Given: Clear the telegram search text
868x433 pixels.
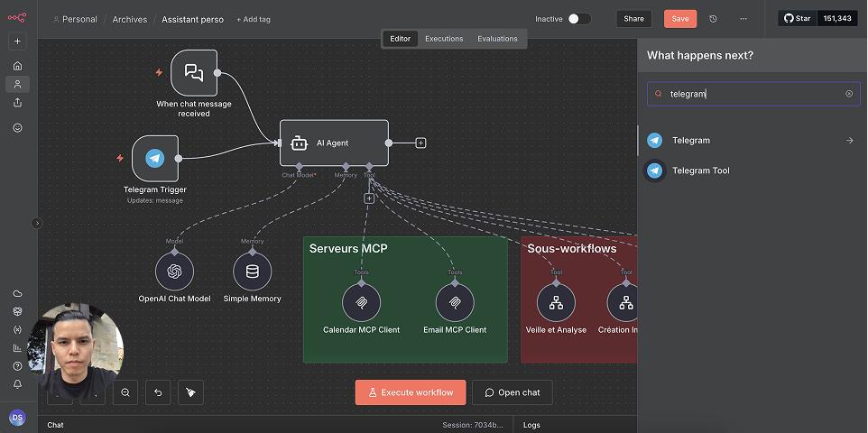Looking at the screenshot, I should pyautogui.click(x=848, y=94).
